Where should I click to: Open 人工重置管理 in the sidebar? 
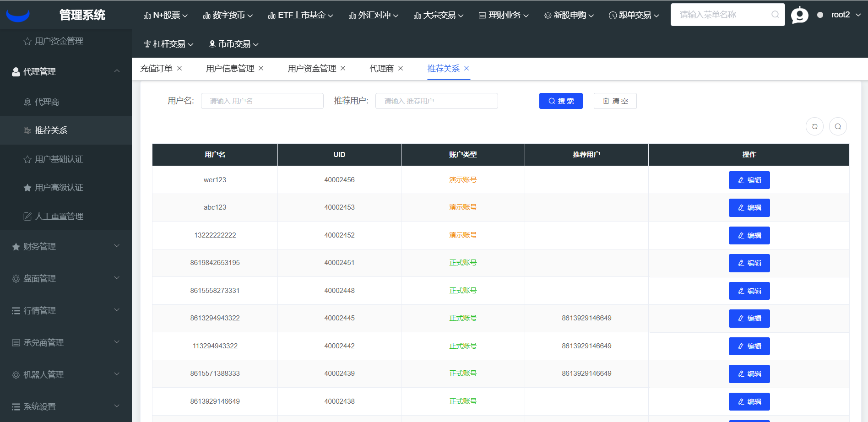tap(66, 216)
